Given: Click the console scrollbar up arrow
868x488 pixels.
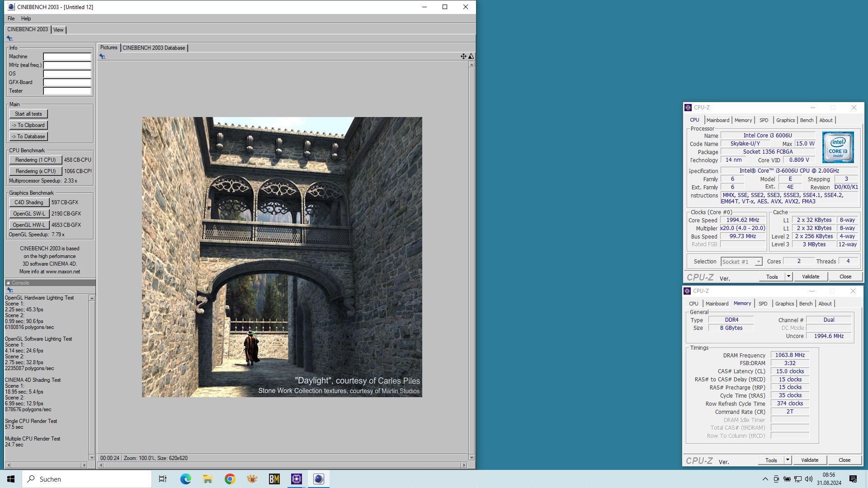Looking at the screenshot, I should pyautogui.click(x=92, y=298).
